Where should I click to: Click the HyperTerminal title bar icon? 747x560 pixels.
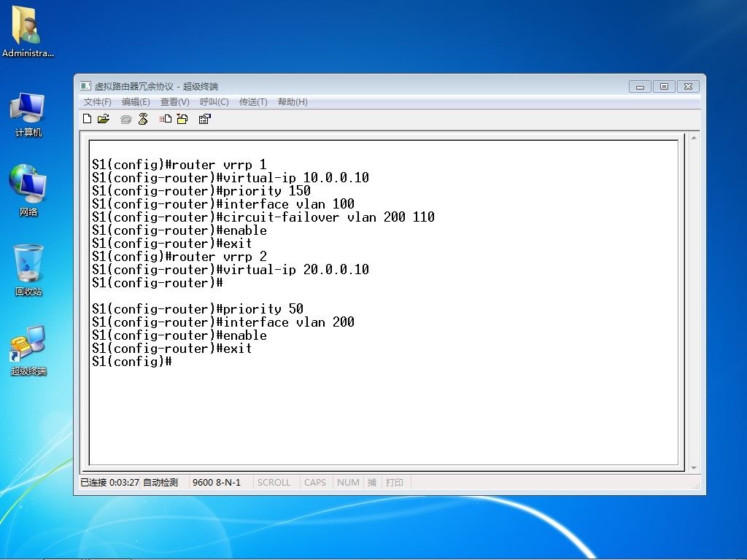[86, 86]
